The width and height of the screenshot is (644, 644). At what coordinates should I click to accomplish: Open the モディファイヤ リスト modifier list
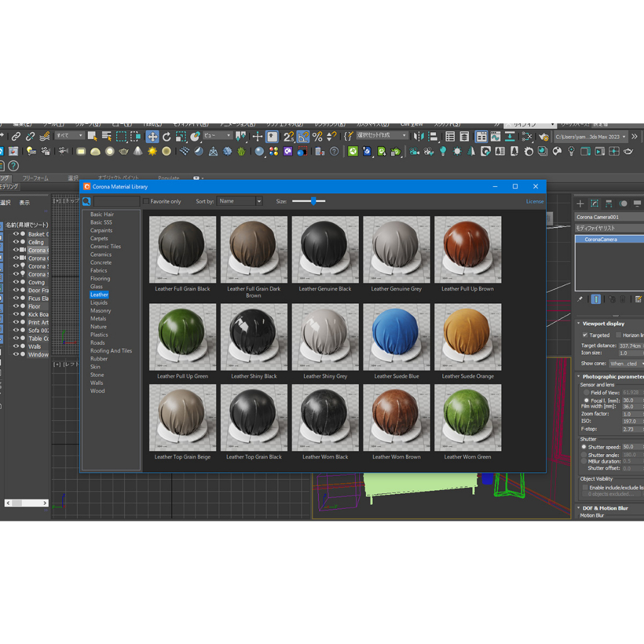pyautogui.click(x=609, y=228)
